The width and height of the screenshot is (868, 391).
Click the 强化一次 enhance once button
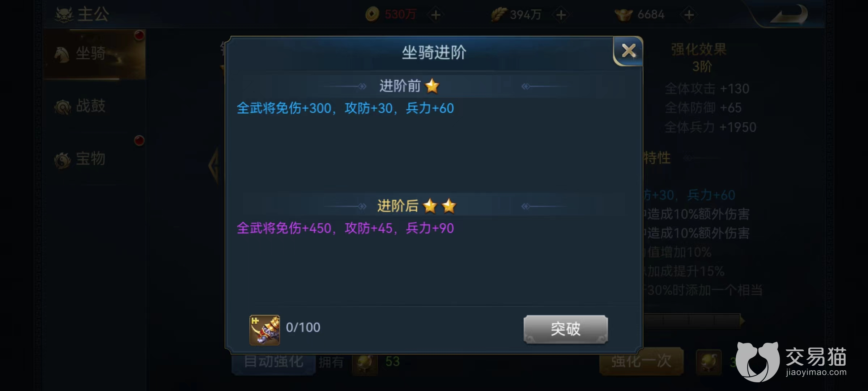click(641, 361)
